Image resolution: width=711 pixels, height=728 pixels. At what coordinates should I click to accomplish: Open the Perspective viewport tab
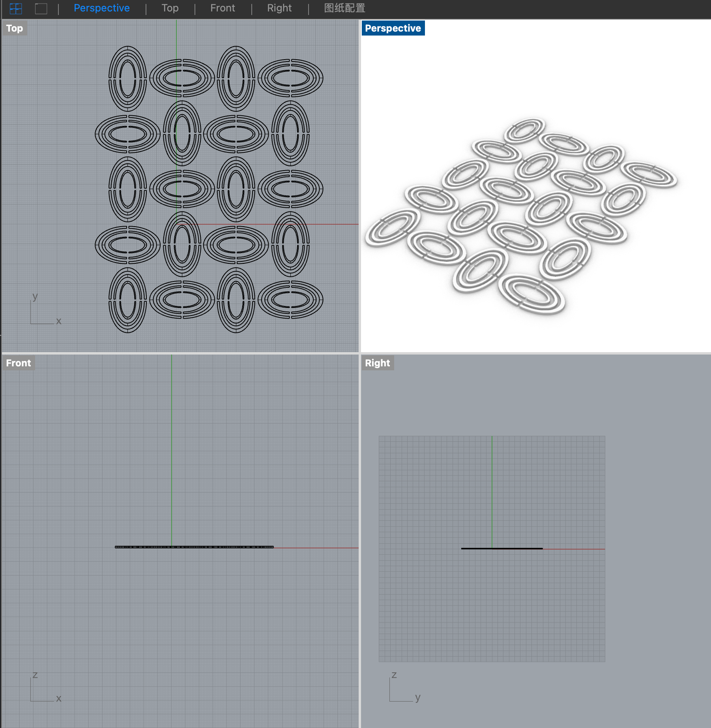coord(102,8)
